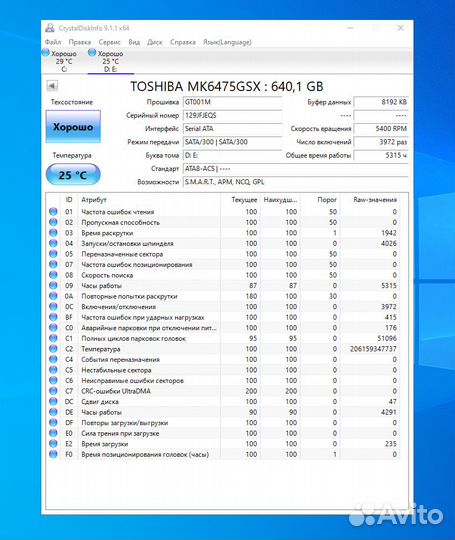
Task: Click status circle of attribute C7 row
Action: pos(53,391)
